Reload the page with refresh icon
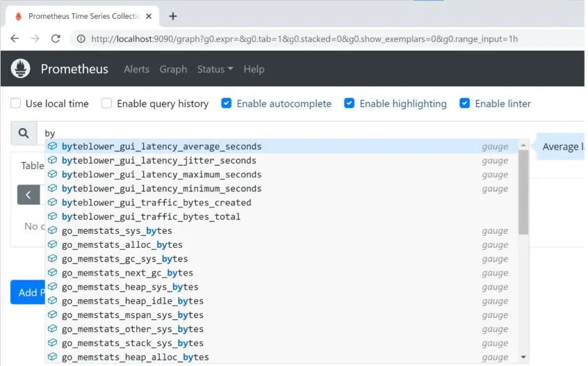Image resolution: width=588 pixels, height=366 pixels. pyautogui.click(x=56, y=39)
